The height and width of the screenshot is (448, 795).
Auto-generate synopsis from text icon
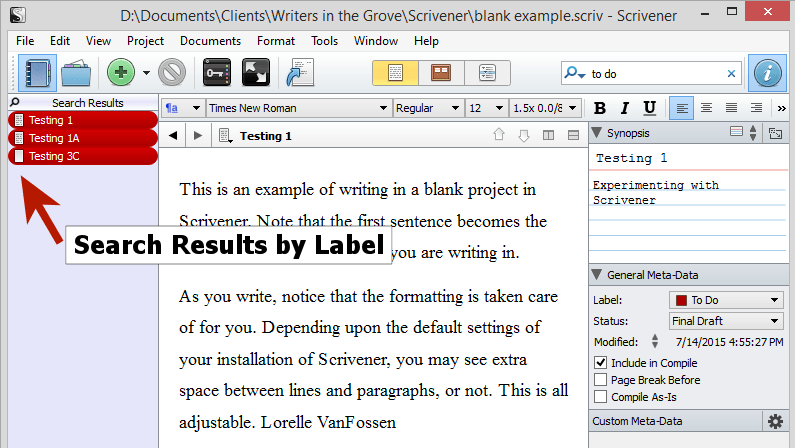(775, 133)
